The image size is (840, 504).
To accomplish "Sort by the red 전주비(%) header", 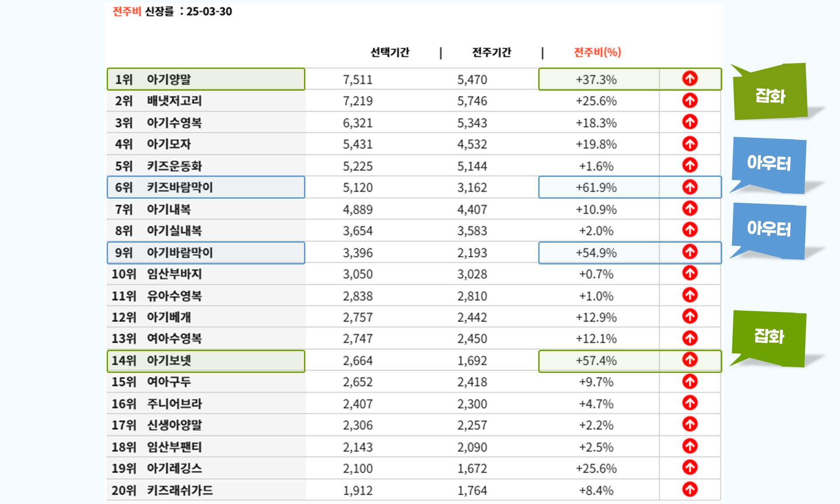I will [x=597, y=52].
